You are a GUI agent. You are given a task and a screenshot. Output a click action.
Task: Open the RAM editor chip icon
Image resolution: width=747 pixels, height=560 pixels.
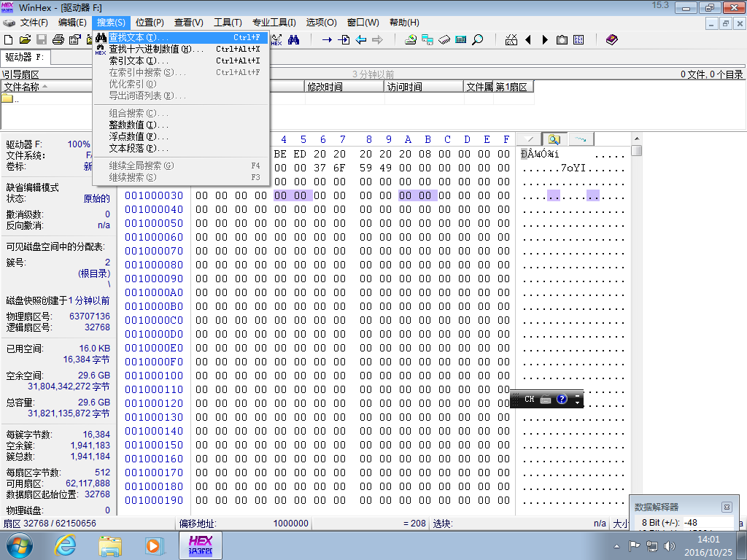(x=444, y=39)
